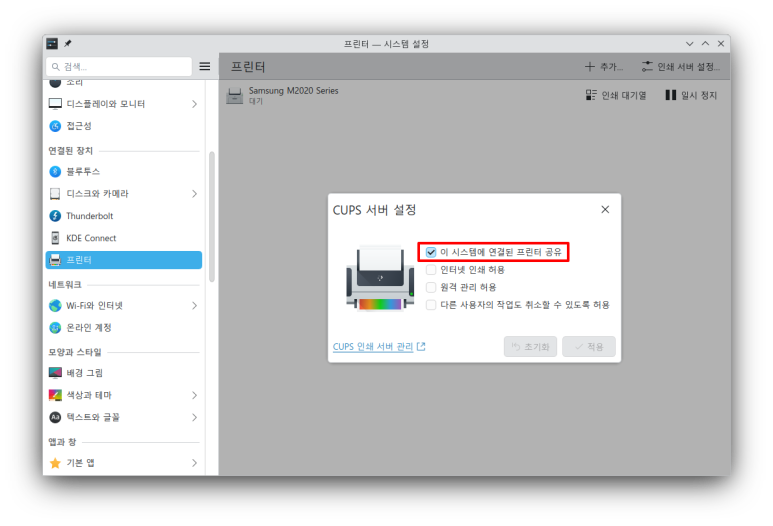The image size is (773, 526).
Task: Check 다른 사용자의 작업도 취소 허용 option
Action: [431, 305]
